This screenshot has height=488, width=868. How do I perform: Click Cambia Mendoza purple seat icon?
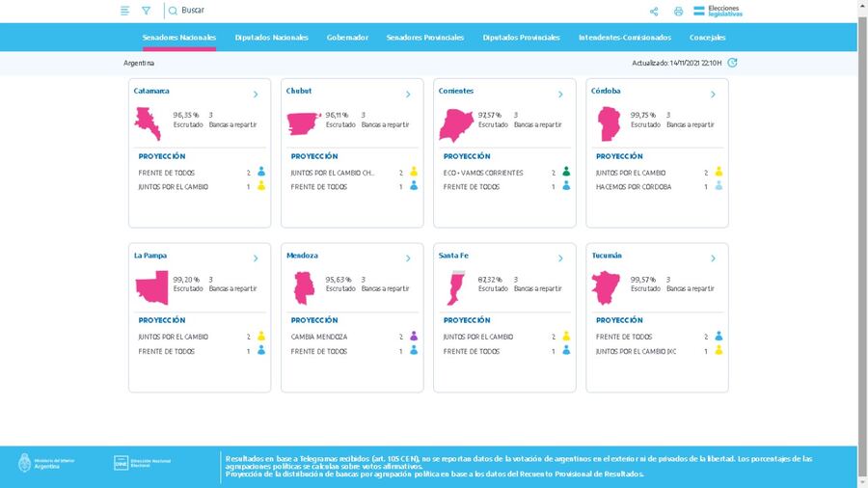pos(414,336)
